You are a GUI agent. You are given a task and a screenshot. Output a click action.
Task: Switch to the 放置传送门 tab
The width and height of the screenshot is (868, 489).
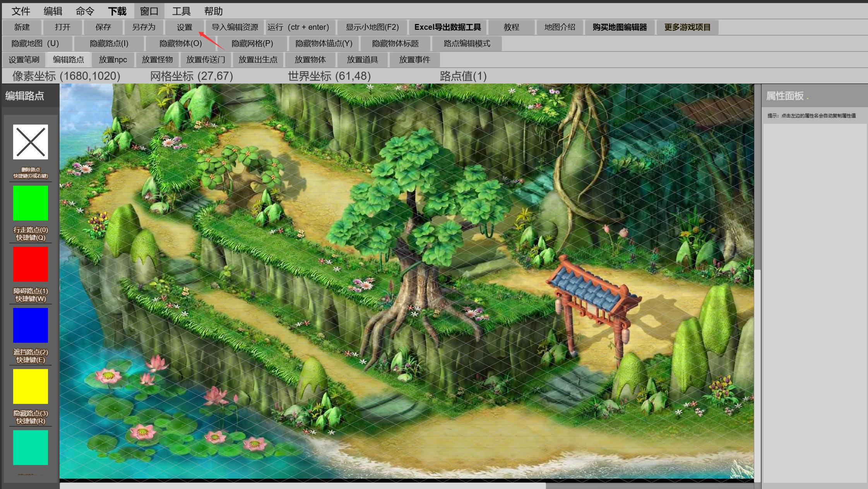205,60
